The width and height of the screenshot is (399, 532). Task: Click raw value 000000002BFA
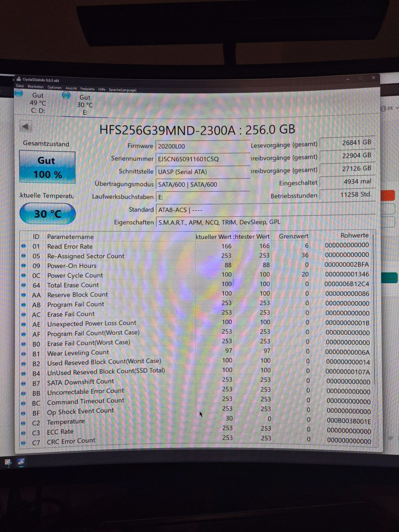(x=347, y=264)
